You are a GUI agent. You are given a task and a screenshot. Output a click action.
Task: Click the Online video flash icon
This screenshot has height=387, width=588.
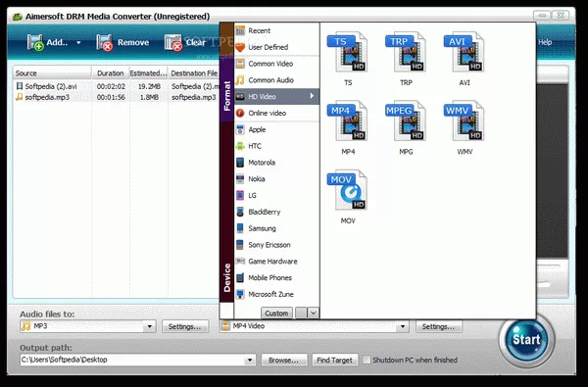coord(240,113)
